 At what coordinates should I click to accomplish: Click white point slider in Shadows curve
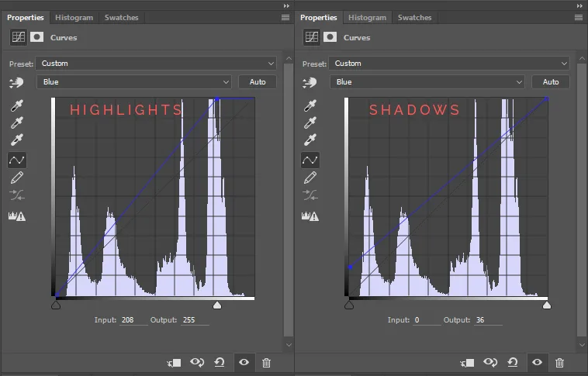tap(547, 305)
